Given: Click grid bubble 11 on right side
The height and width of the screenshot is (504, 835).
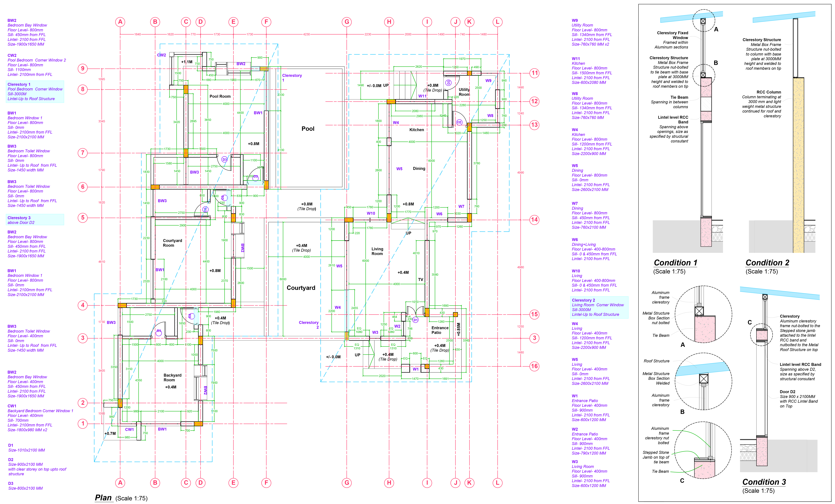Looking at the screenshot, I should pyautogui.click(x=534, y=73).
